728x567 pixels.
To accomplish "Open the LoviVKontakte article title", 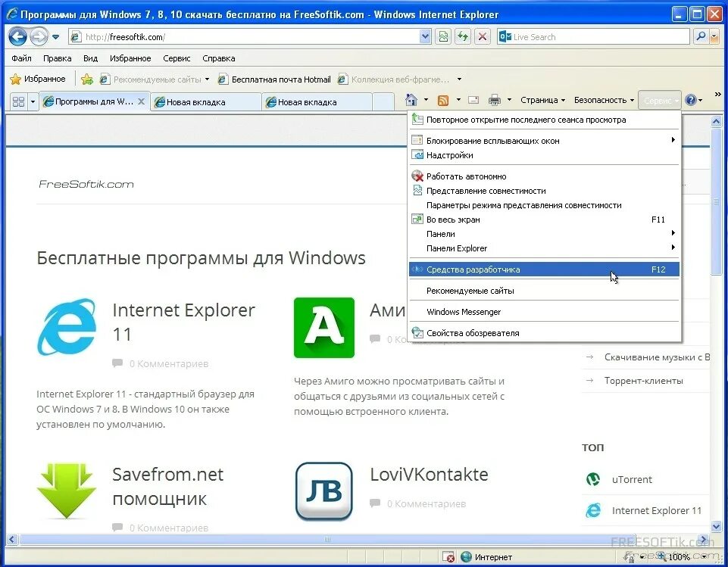I will (x=429, y=474).
